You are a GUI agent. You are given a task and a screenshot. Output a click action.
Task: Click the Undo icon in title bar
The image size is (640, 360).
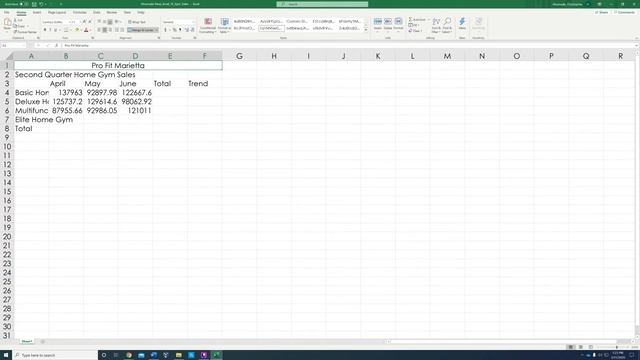click(41, 4)
